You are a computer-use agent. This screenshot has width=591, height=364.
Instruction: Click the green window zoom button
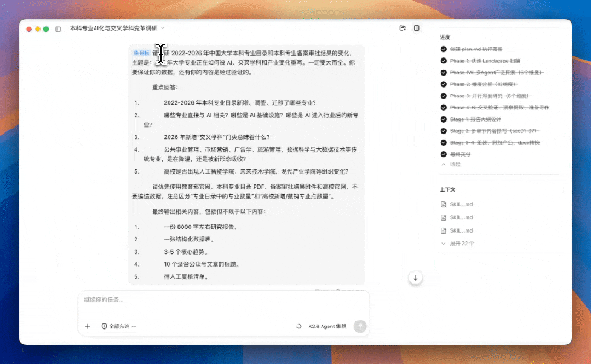coord(46,29)
